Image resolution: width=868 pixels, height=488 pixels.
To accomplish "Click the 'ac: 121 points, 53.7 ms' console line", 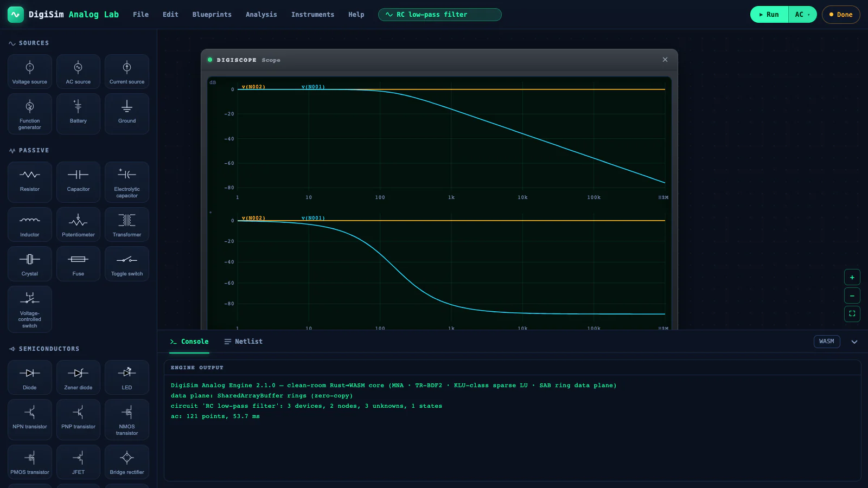I will tap(215, 416).
